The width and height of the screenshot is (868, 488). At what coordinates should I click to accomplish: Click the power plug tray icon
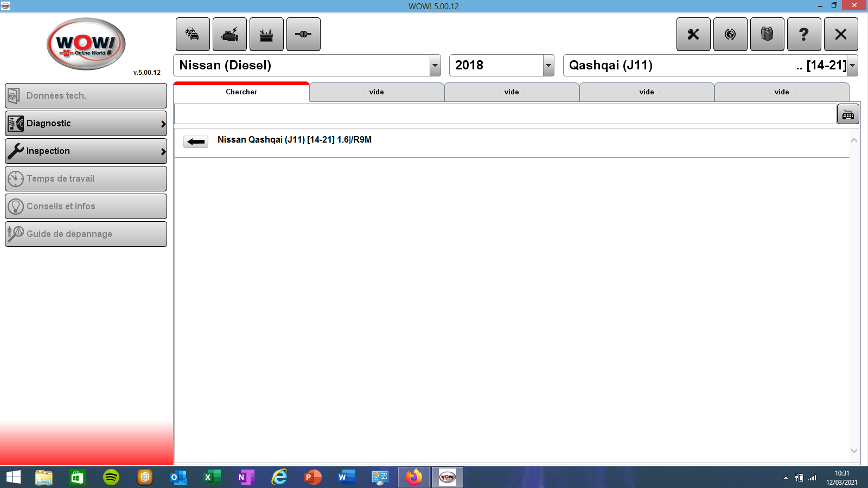799,478
